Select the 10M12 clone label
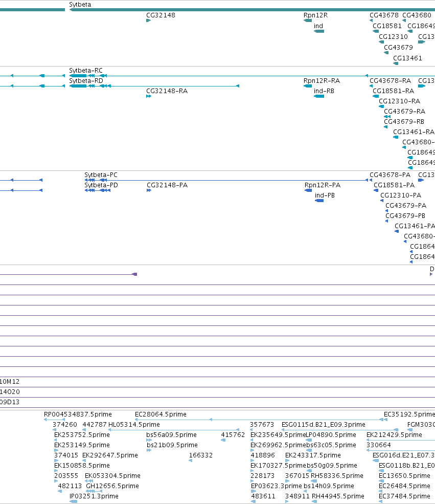The width and height of the screenshot is (435, 504). point(10,382)
